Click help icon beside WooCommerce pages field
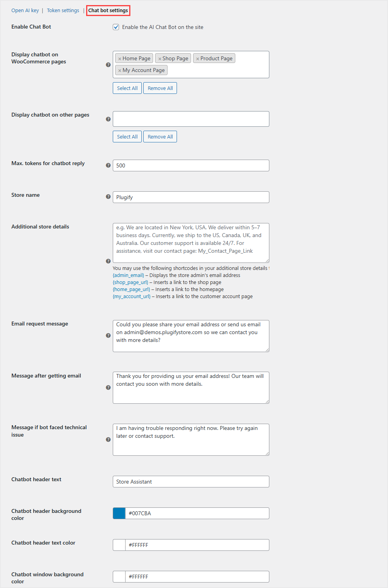Image resolution: width=388 pixels, height=588 pixels. click(108, 65)
